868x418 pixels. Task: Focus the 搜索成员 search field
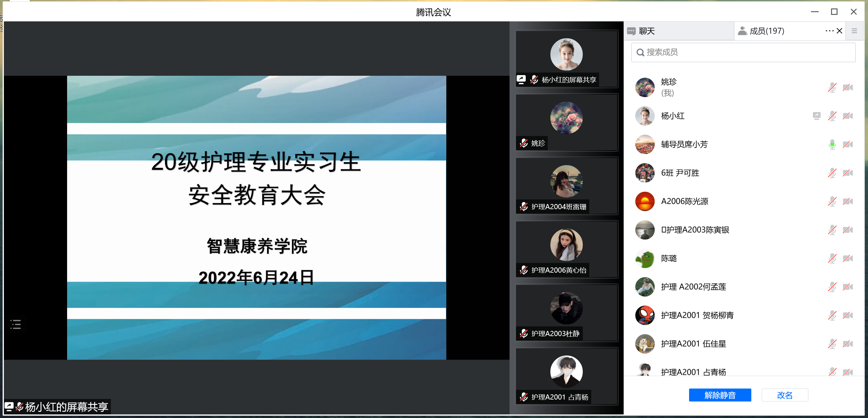click(743, 52)
